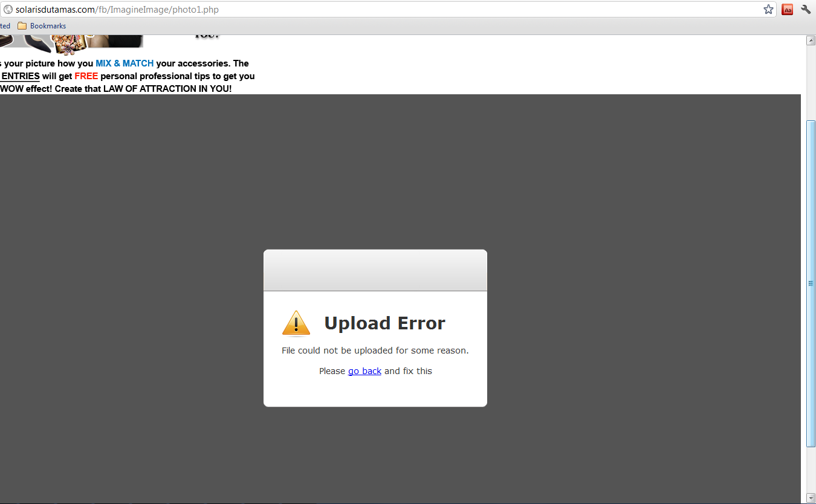Click the Upload Error heading

(x=384, y=323)
